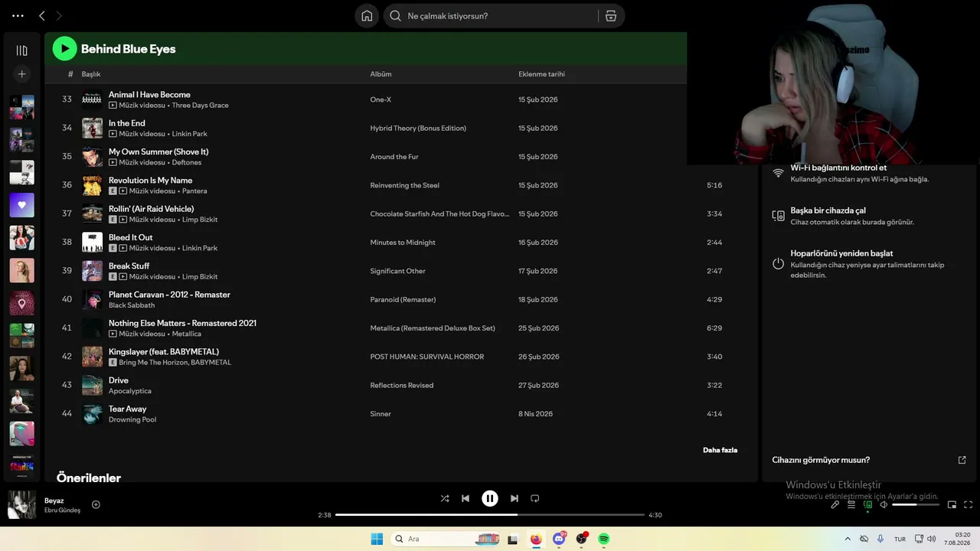980x551 pixels.
Task: Open artist Metallica under Nothing Else Matters
Action: pos(187,334)
